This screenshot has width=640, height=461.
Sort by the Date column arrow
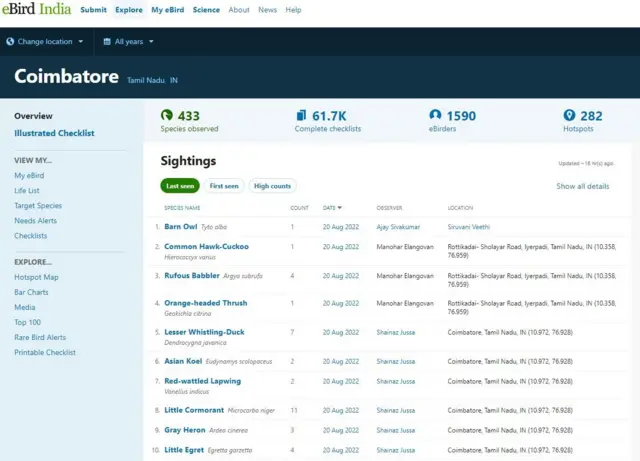point(341,208)
